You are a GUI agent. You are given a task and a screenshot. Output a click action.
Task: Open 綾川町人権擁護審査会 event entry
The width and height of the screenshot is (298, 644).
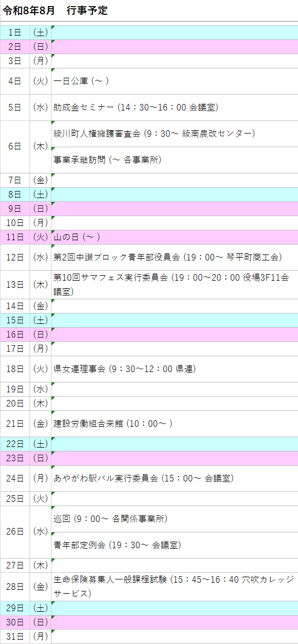tap(154, 134)
